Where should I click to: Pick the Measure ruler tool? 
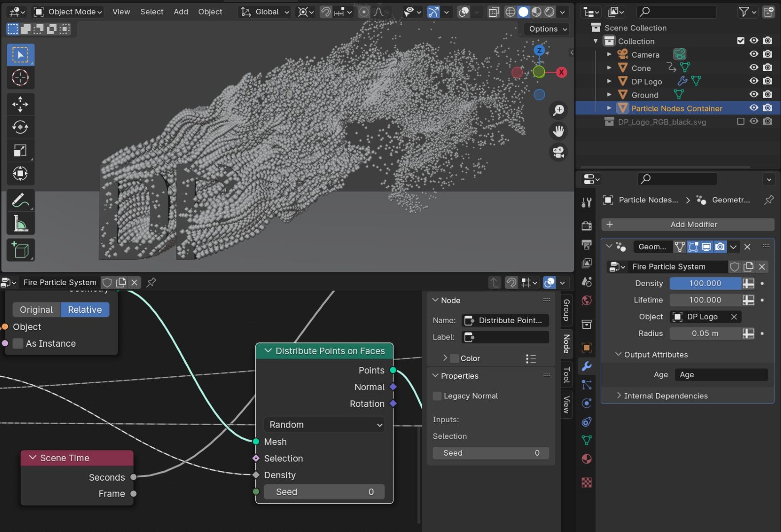(20, 224)
